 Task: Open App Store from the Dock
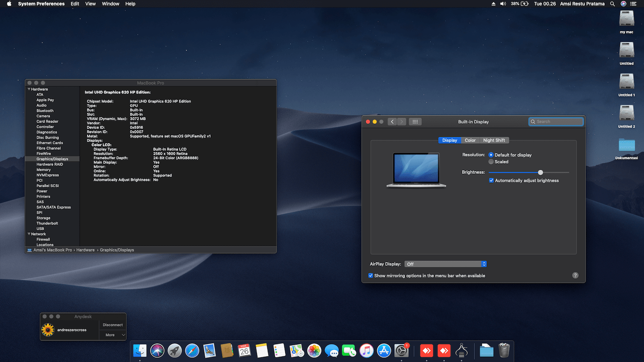[x=384, y=351]
